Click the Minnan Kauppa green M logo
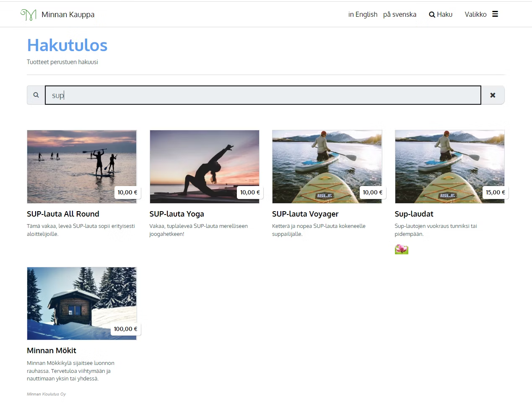Image resolution: width=532 pixels, height=411 pixels. [28, 15]
